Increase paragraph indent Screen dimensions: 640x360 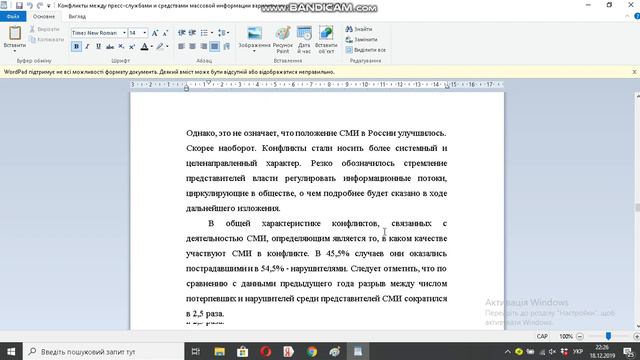point(192,33)
